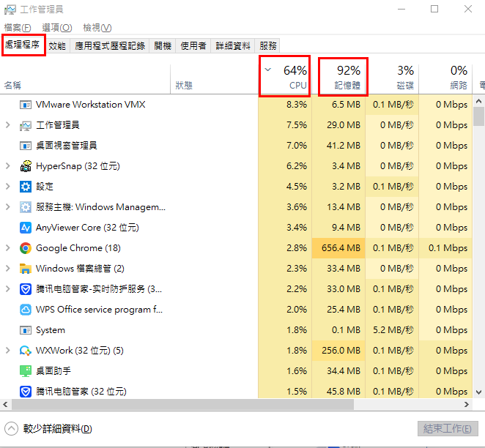Click the vertical scrollbar up arrow
485x448 pixels.
[x=479, y=101]
